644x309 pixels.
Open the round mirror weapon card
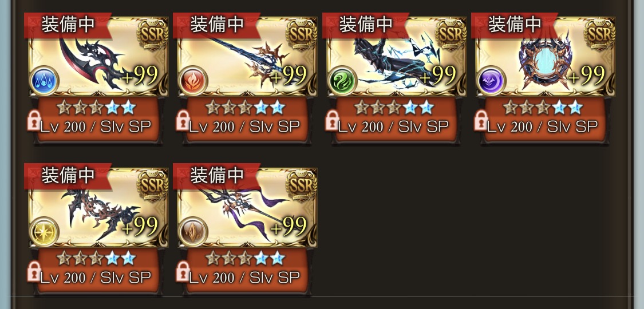pos(545,57)
